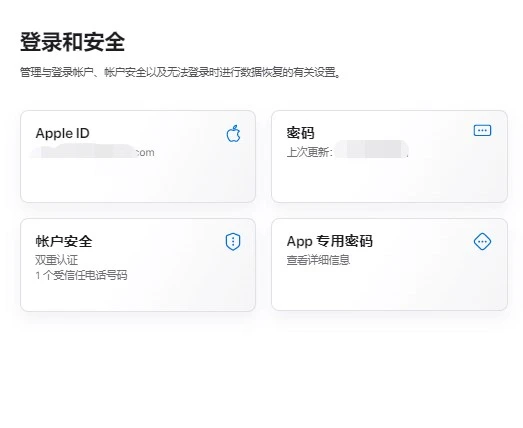The image size is (523, 428).
Task: Click the shield icon for 帐户安全
Action: pos(233,241)
